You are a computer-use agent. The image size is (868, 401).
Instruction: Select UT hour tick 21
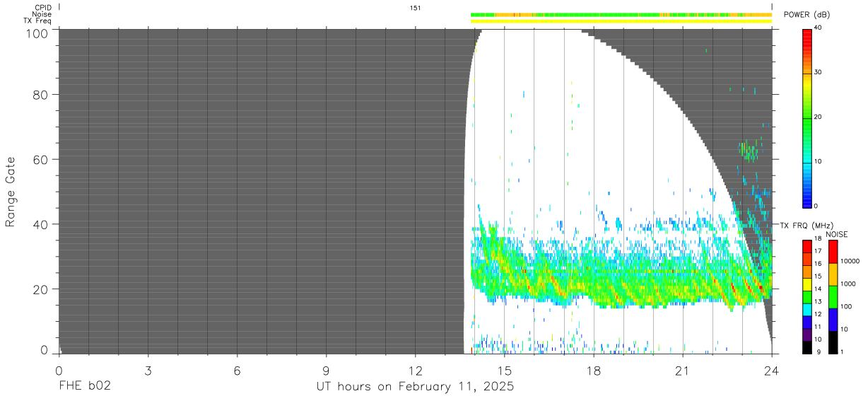(x=683, y=370)
